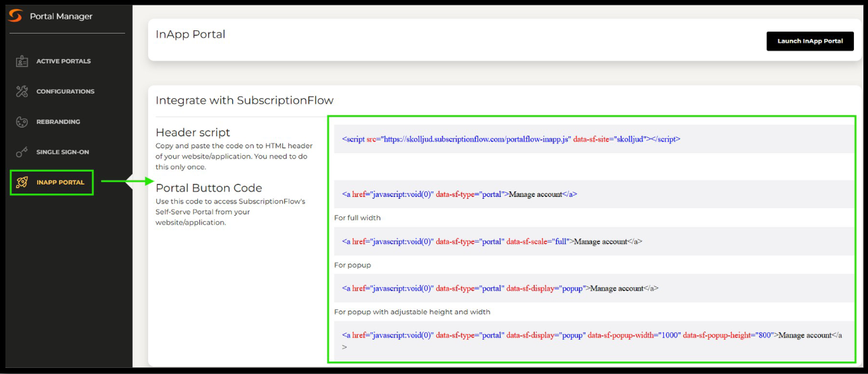This screenshot has height=374, width=868.
Task: Click the Launch InApp Portal button
Action: (810, 41)
